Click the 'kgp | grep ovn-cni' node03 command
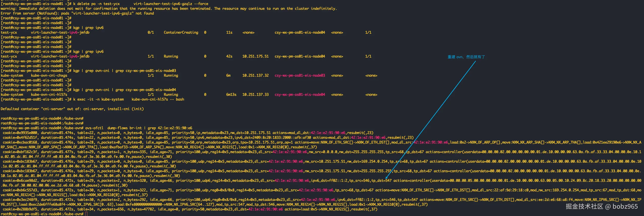 tap(125, 71)
